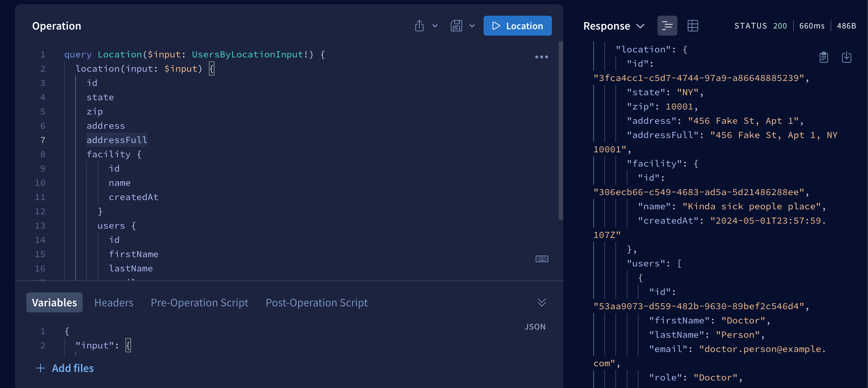Click the play icon on Location button
The width and height of the screenshot is (868, 388).
click(x=496, y=26)
